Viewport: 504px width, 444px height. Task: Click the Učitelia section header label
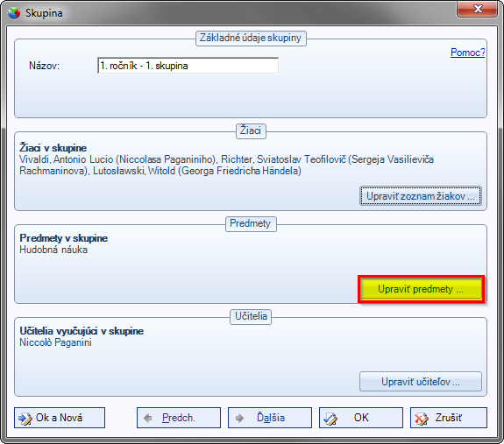point(251,316)
